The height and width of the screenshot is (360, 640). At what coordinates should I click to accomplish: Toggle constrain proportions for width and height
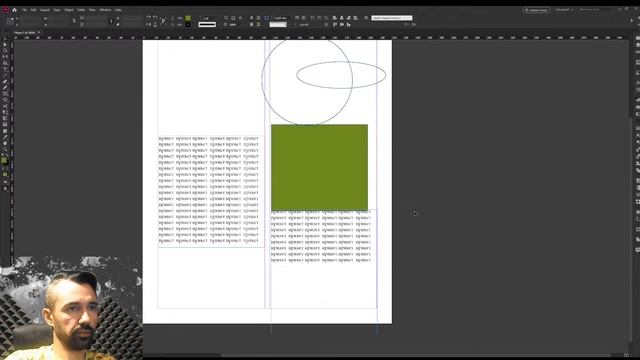(74, 21)
